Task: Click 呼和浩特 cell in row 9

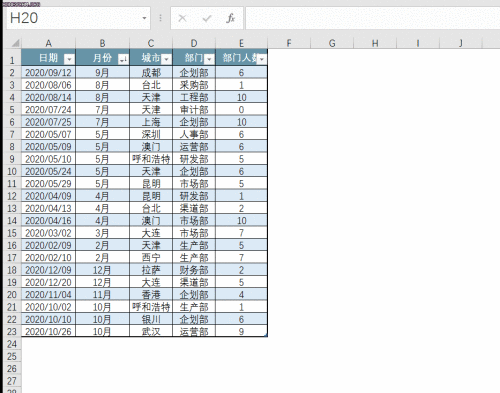Action: (x=151, y=159)
